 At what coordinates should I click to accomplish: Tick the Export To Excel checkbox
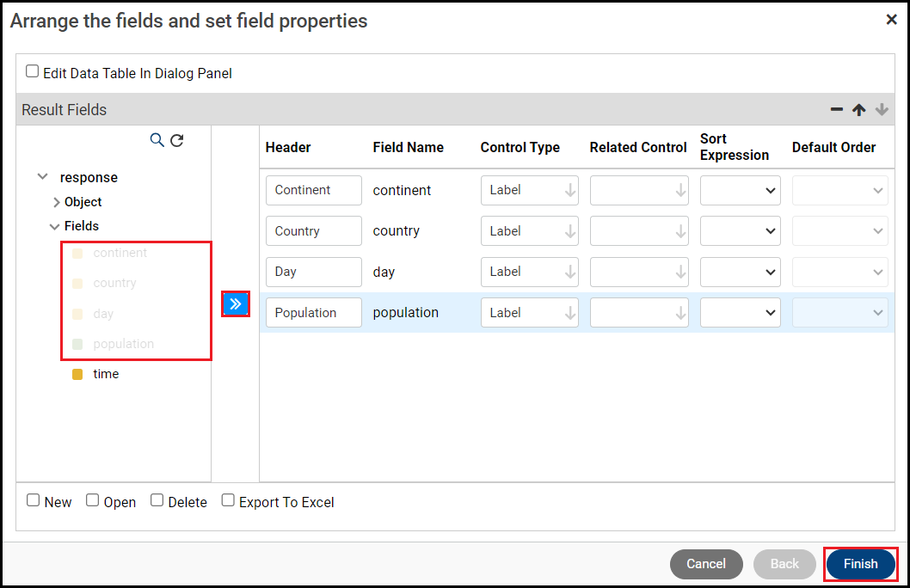coord(228,500)
